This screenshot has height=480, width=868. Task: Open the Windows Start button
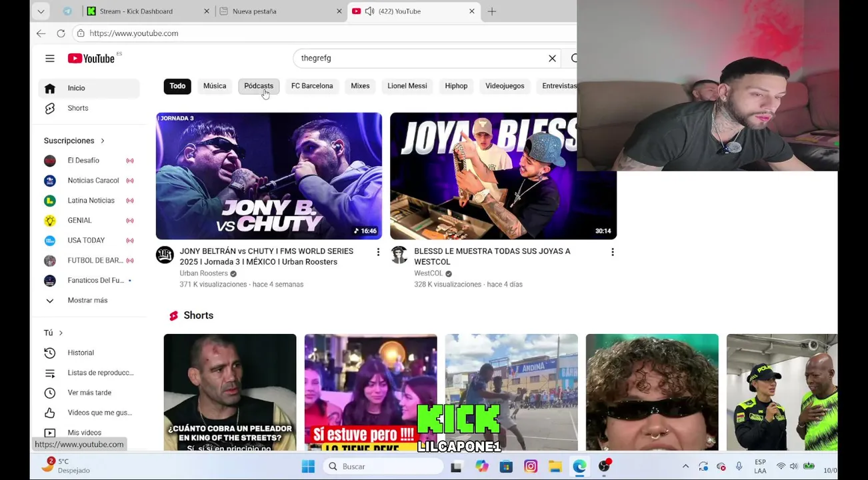click(x=308, y=467)
